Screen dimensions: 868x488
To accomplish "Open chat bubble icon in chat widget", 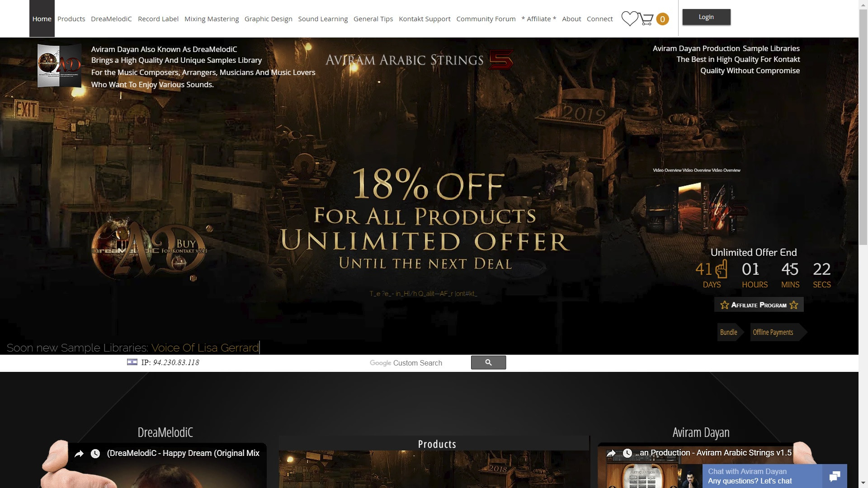I will (x=835, y=476).
